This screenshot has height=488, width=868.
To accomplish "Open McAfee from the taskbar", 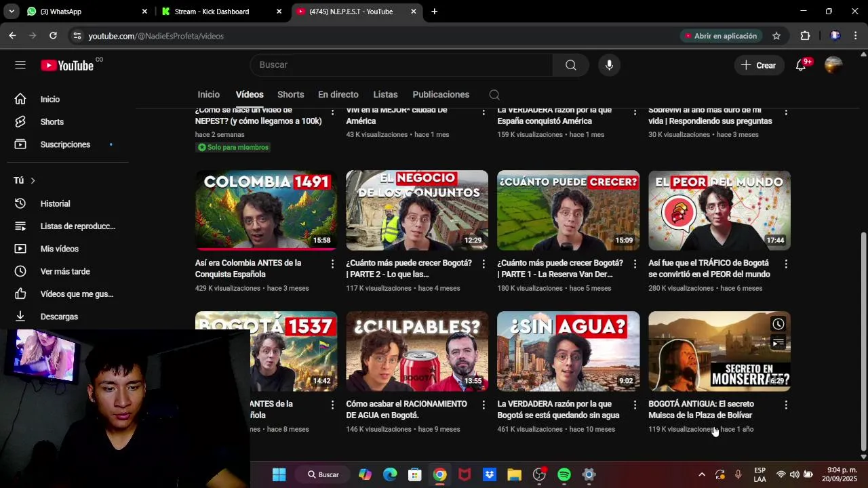I will (x=465, y=474).
